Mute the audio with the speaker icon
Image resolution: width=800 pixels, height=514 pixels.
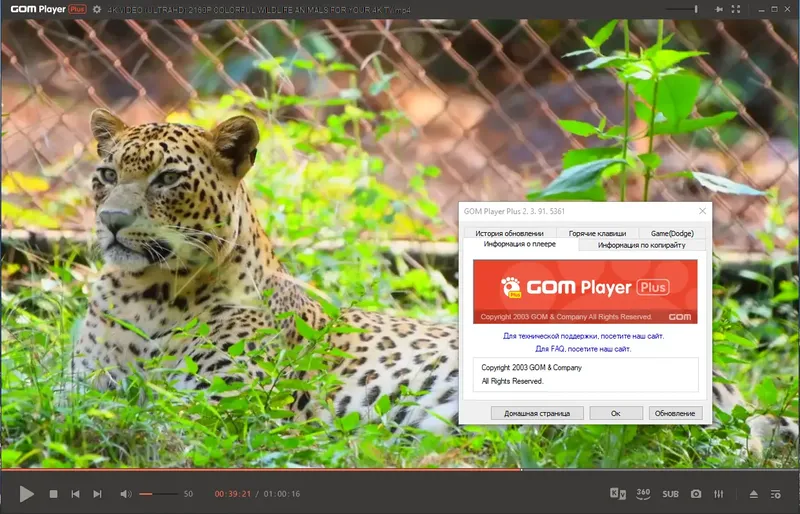click(126, 494)
